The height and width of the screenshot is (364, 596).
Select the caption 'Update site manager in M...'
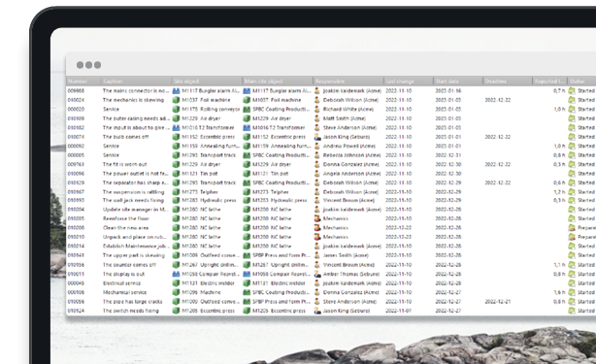click(135, 210)
